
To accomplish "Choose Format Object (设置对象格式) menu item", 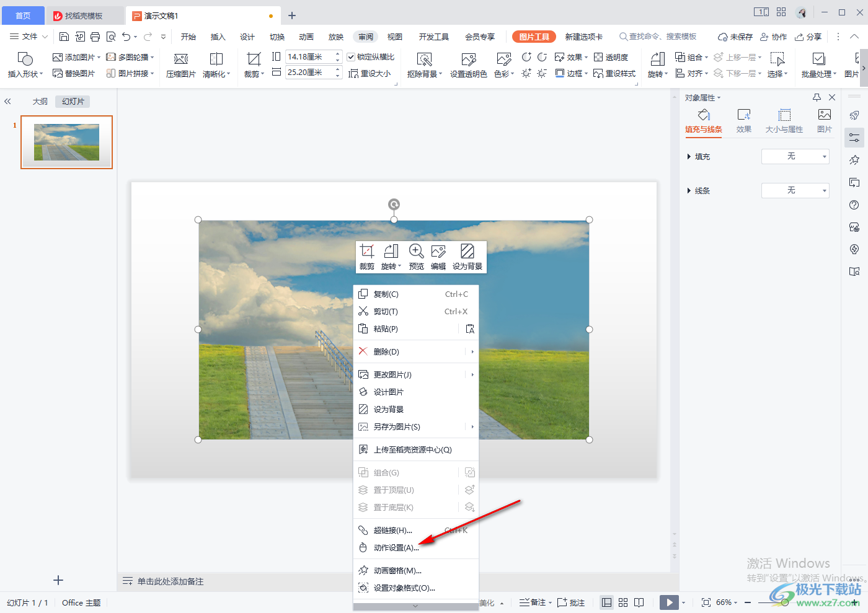I will click(x=417, y=588).
